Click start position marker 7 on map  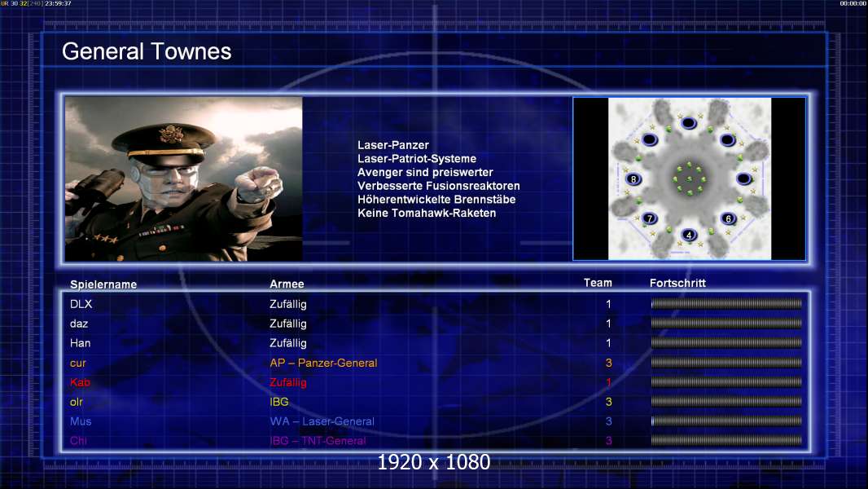coord(650,218)
